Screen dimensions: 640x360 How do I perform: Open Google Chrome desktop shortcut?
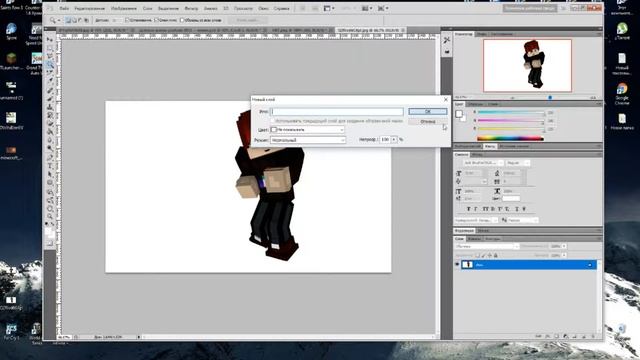pyautogui.click(x=622, y=93)
